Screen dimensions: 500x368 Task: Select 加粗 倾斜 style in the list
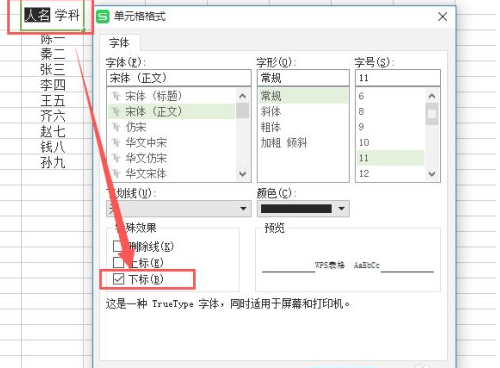click(303, 143)
